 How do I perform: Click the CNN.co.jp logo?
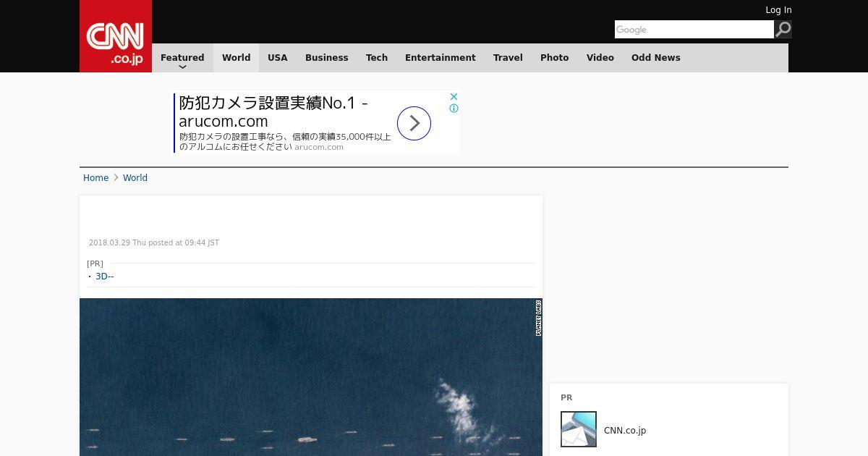(116, 36)
